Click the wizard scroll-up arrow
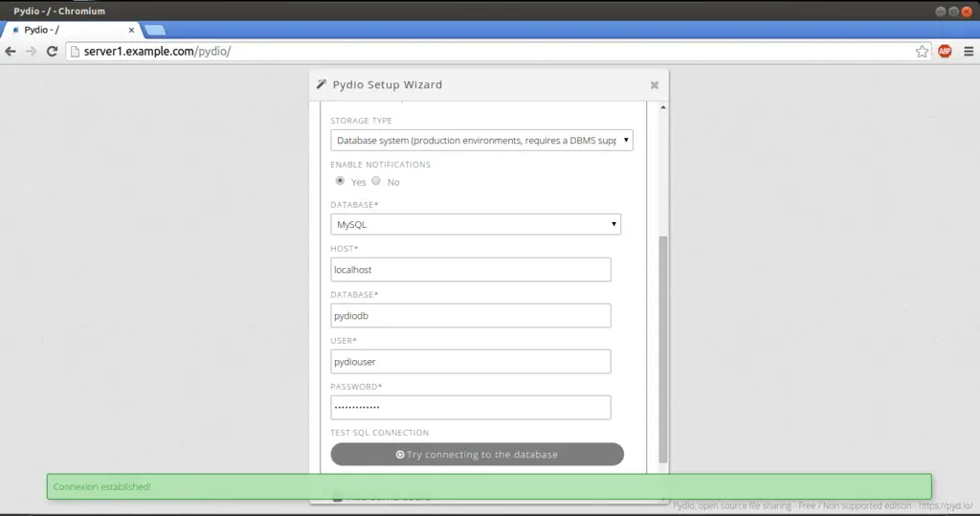Image resolution: width=980 pixels, height=516 pixels. [663, 107]
